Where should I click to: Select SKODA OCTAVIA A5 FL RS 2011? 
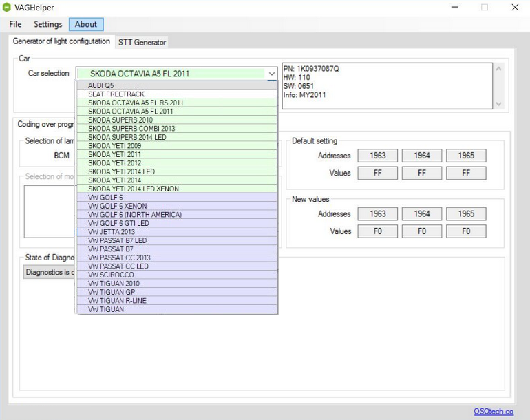click(x=177, y=103)
